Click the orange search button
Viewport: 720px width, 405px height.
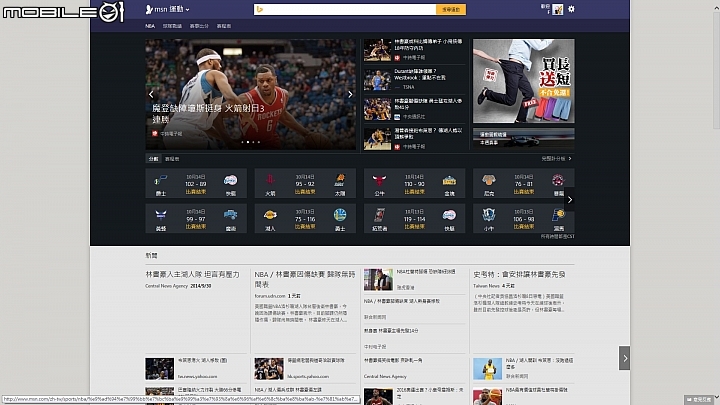tap(451, 10)
